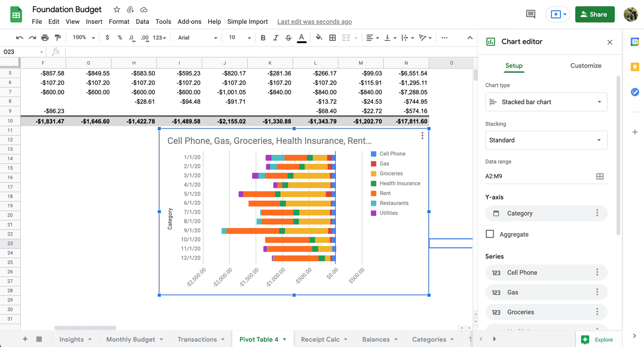Close the Chart editor panel
This screenshot has height=347, width=644.
(610, 42)
